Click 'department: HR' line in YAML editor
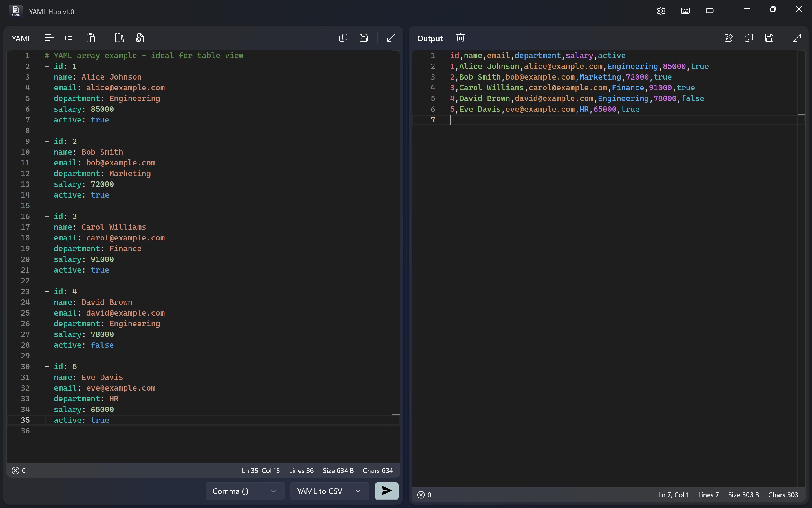This screenshot has height=508, width=812. [86, 398]
